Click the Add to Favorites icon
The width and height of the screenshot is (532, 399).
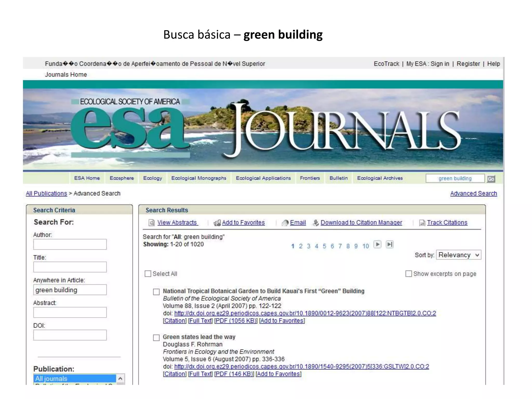pos(217,223)
